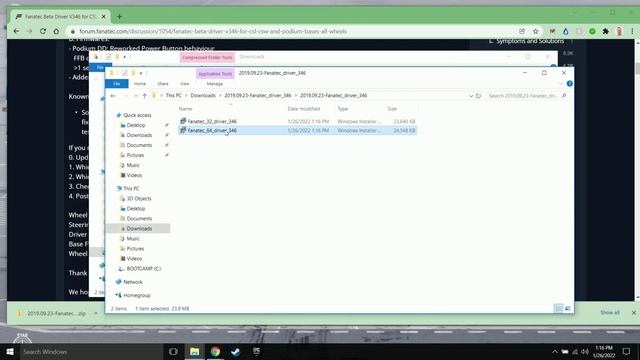This screenshot has height=360, width=640.
Task: Go back in File Explorer navigation
Action: point(113,96)
